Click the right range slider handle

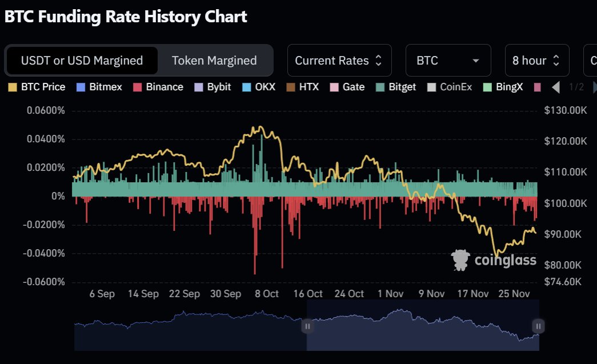pos(538,326)
